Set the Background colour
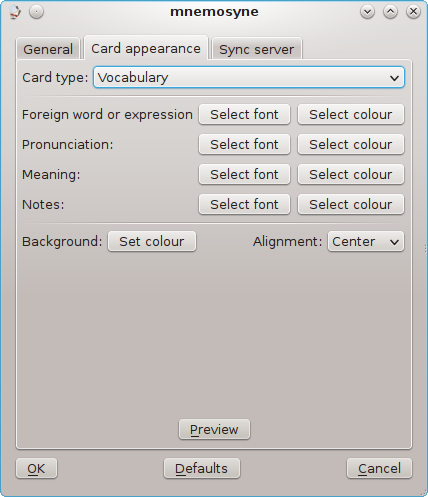 (152, 241)
